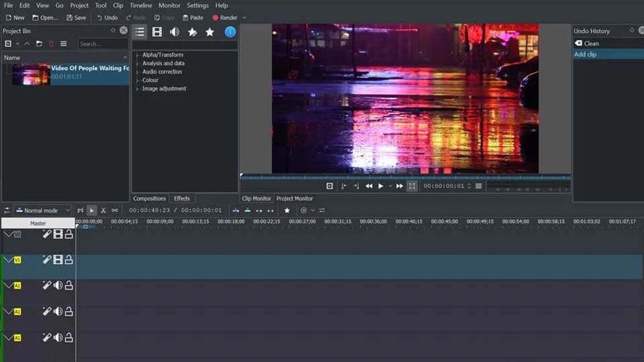Select the Video Of People Waiting clip thumbnail

pos(31,74)
